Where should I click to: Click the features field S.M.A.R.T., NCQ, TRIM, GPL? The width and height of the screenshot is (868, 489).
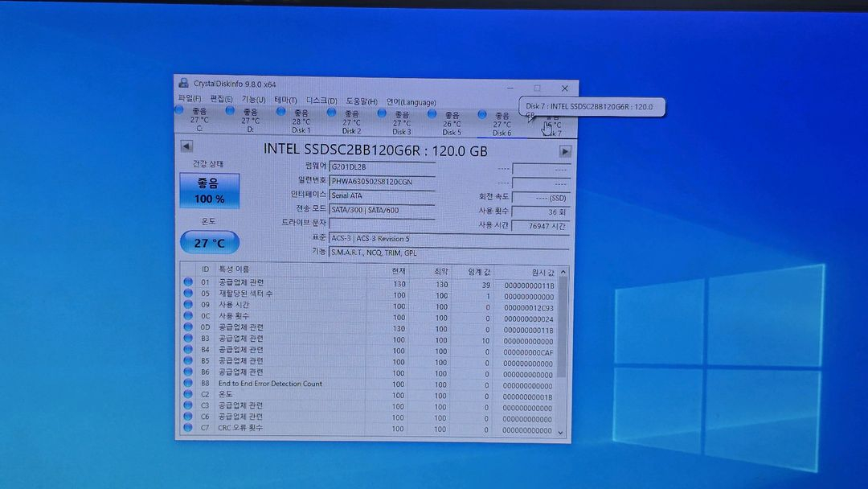click(x=449, y=253)
